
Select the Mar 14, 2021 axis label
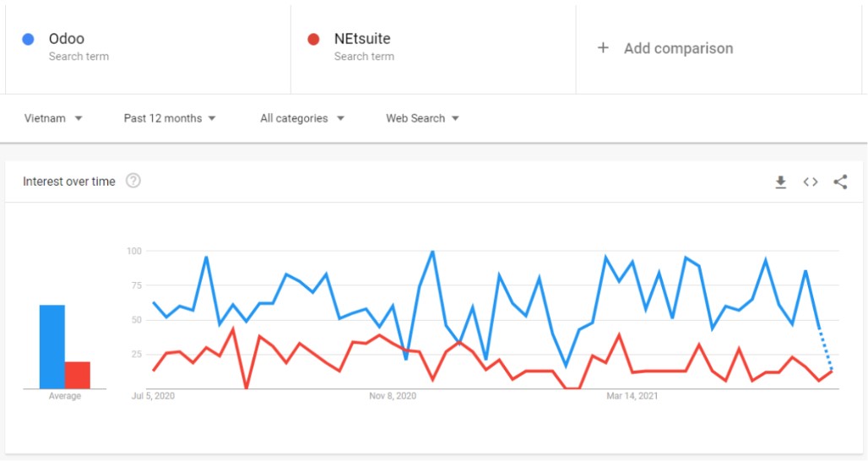pyautogui.click(x=632, y=395)
